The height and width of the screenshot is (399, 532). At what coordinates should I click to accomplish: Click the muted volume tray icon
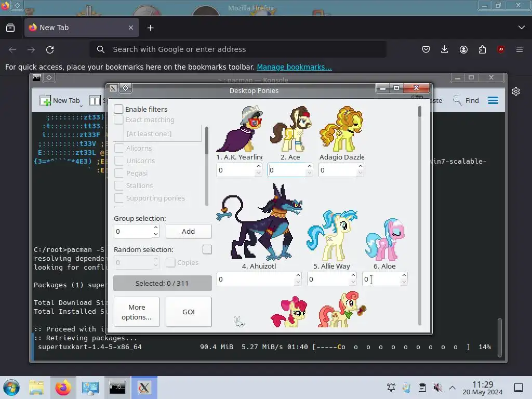[437, 387]
